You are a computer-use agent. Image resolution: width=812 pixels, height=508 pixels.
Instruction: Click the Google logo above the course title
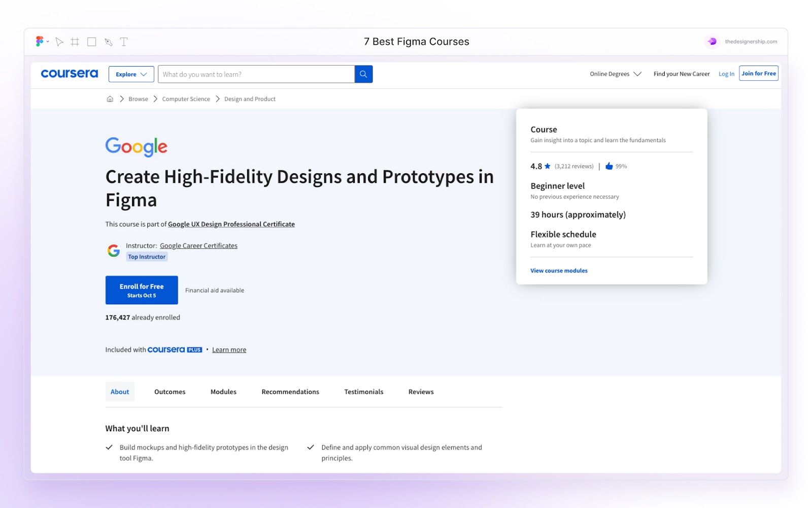tap(136, 147)
